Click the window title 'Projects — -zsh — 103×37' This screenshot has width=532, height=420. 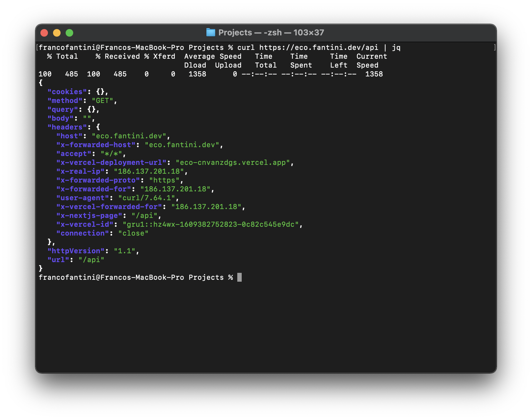tap(271, 33)
